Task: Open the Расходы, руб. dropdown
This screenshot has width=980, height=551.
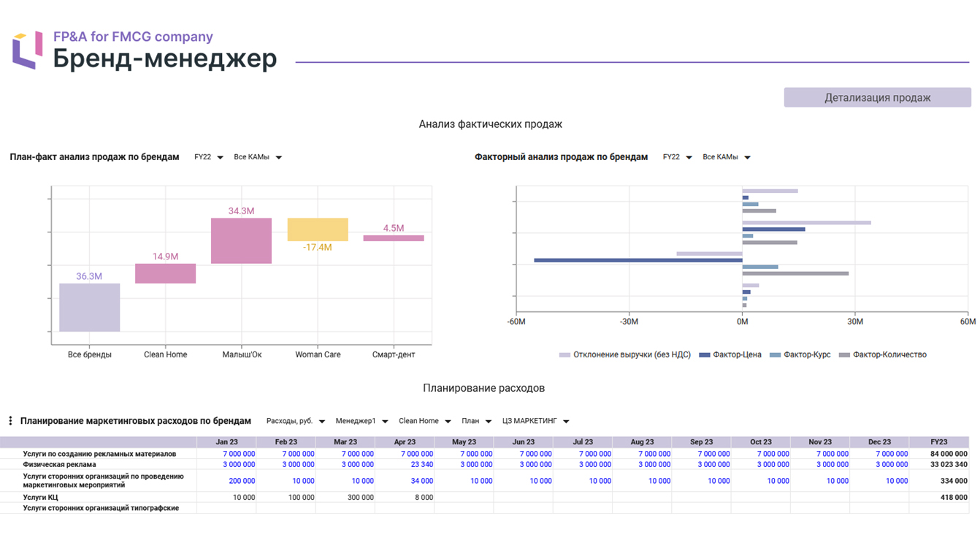Action: point(296,421)
